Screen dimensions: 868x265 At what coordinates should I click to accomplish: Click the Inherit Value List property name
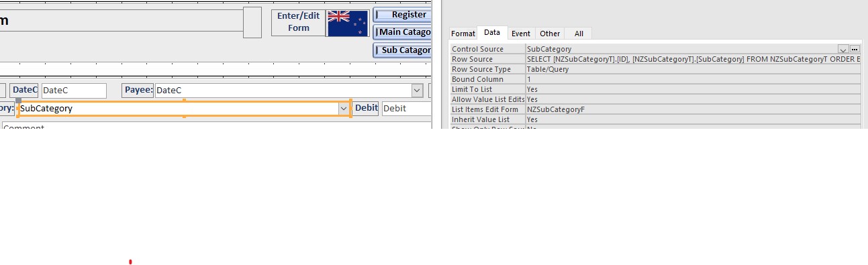pos(481,119)
